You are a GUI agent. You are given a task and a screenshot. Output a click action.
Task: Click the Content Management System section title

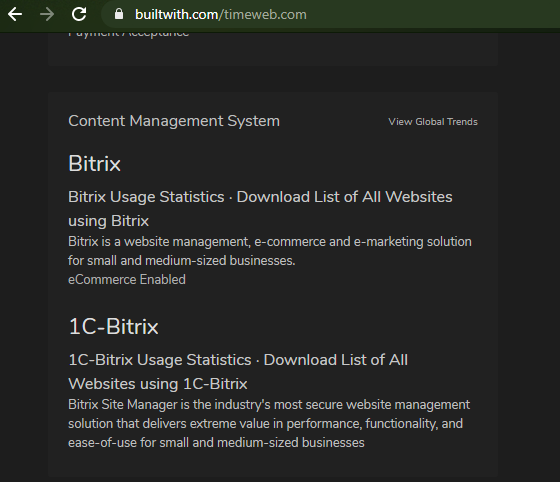tap(174, 121)
